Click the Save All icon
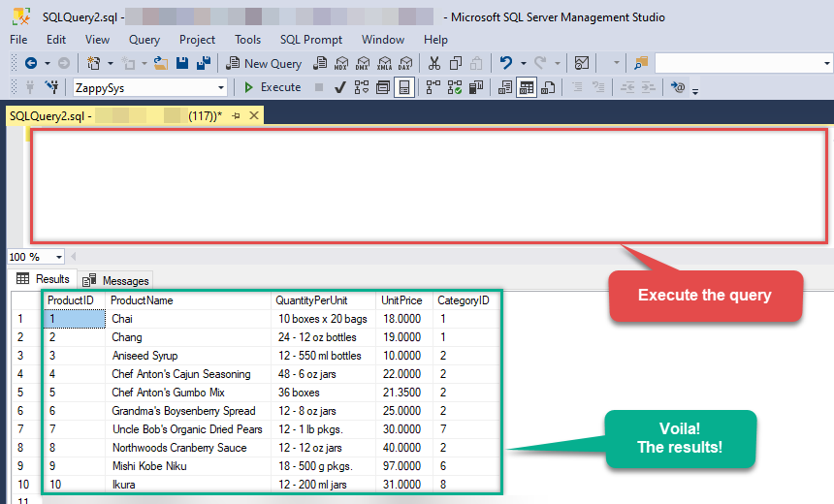The height and width of the screenshot is (504, 834). [204, 63]
